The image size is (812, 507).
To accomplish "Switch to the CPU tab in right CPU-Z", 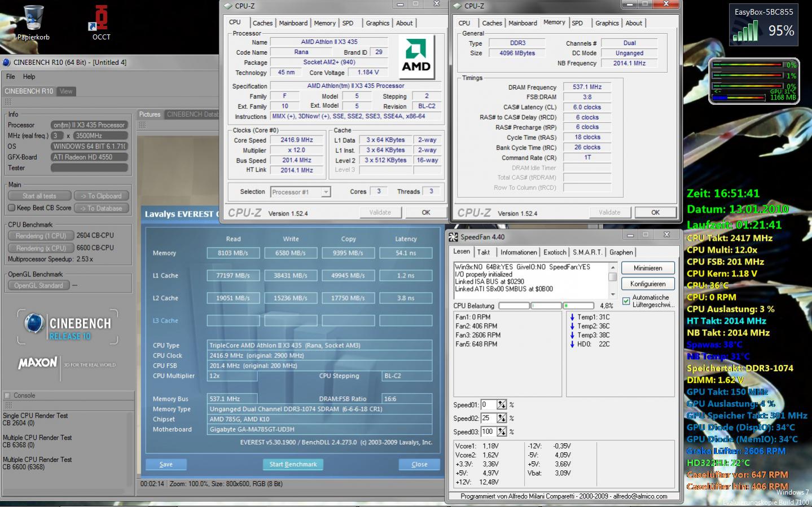I will point(464,23).
